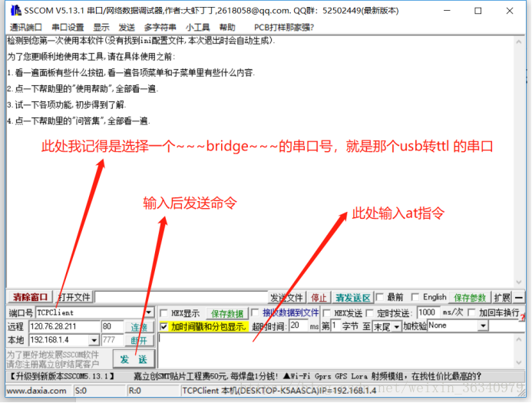Click the 嘉立创SMT贴片工程费 advertisement banner

click(307, 376)
